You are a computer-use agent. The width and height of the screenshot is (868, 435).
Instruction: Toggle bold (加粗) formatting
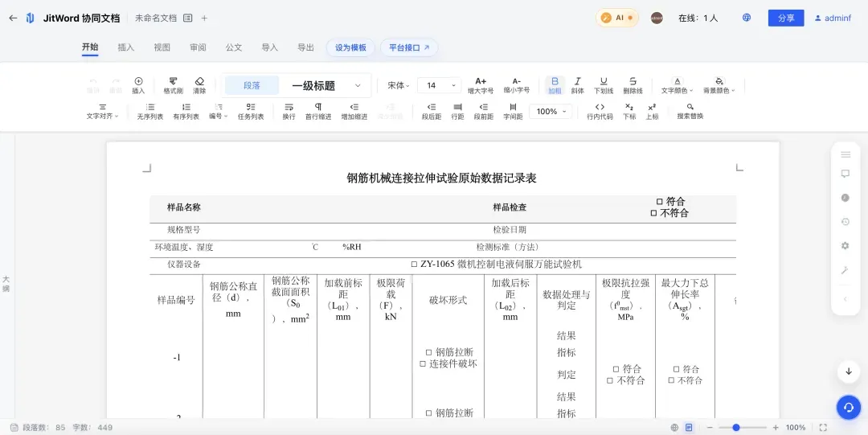tap(555, 85)
